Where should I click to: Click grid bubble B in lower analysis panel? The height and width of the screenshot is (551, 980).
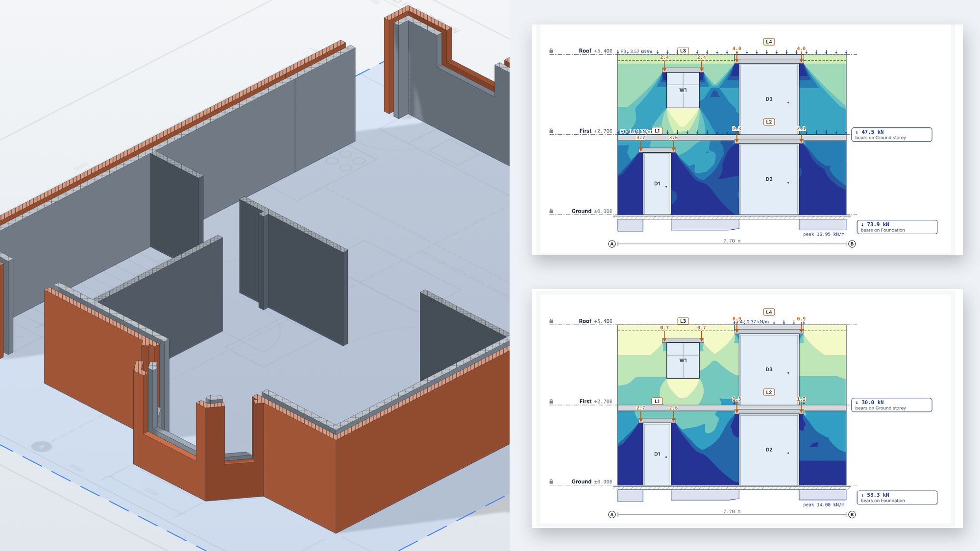click(x=852, y=515)
